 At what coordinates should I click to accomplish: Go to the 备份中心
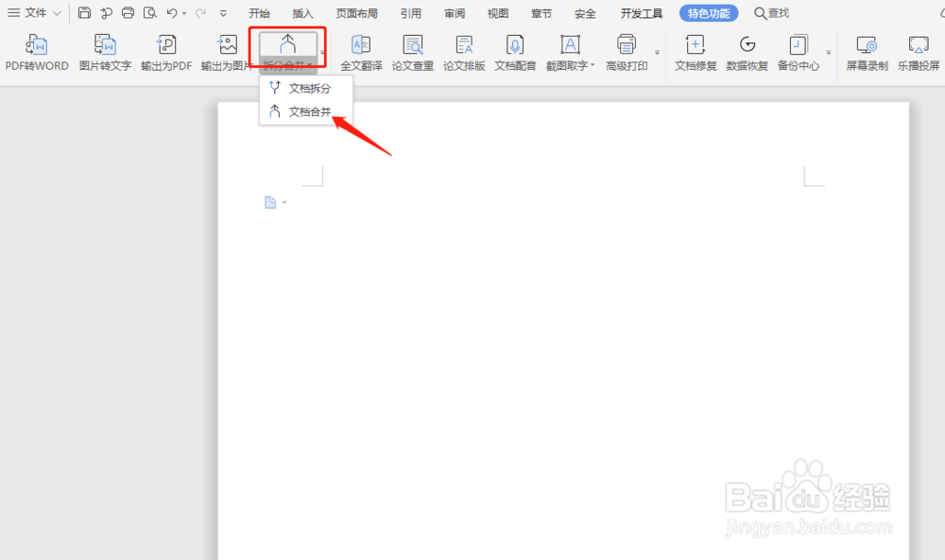click(799, 52)
